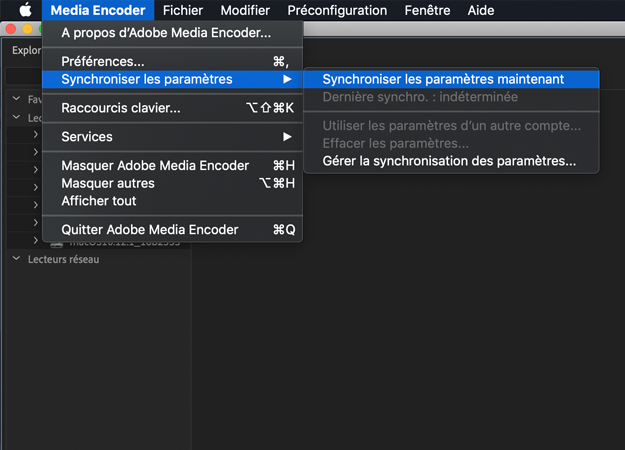Choose Masquer Adobe Media Encoder
The image size is (625, 450).
point(155,165)
